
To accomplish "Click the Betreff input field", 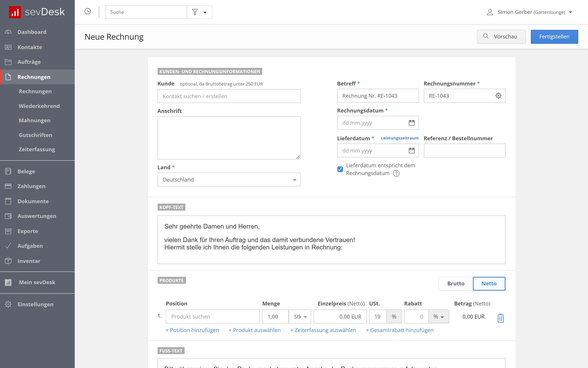I will 378,96.
